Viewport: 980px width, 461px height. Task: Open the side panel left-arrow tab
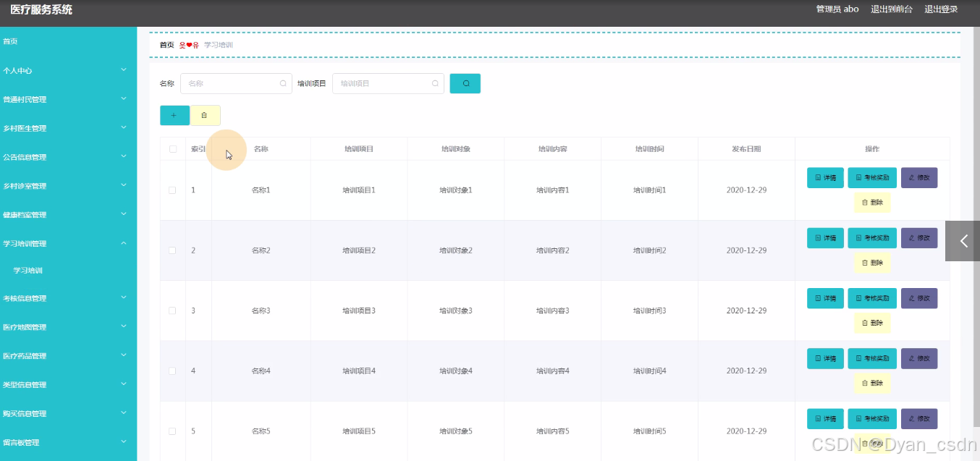(x=963, y=241)
